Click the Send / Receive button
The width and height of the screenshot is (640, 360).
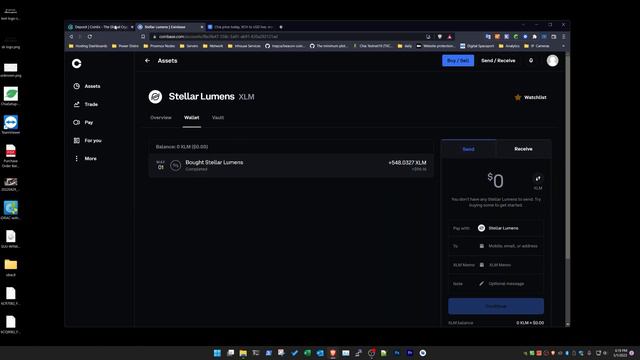[x=498, y=60]
